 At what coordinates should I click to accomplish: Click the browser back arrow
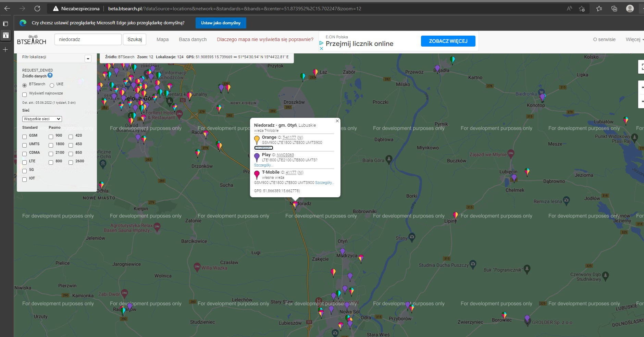pos(7,9)
